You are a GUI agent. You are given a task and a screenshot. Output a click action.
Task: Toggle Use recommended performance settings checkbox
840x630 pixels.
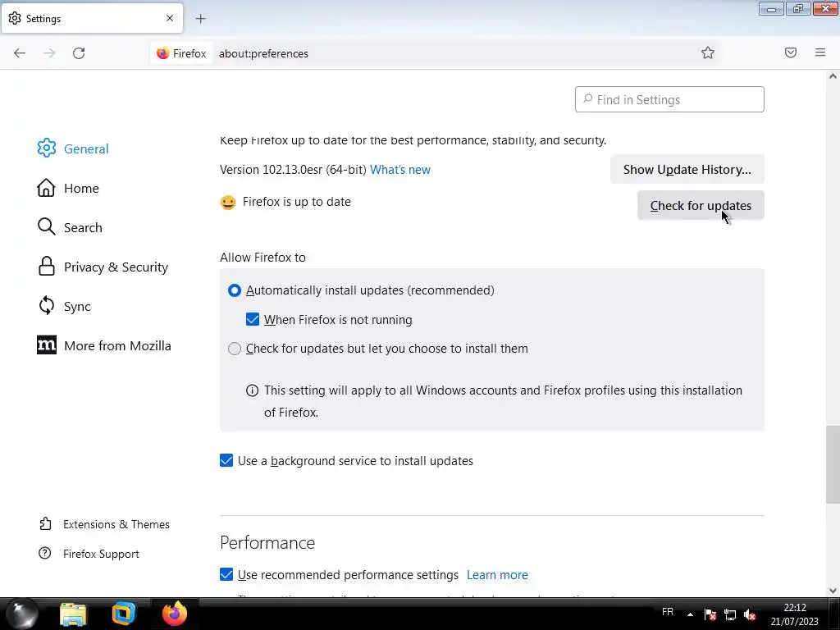(x=226, y=574)
